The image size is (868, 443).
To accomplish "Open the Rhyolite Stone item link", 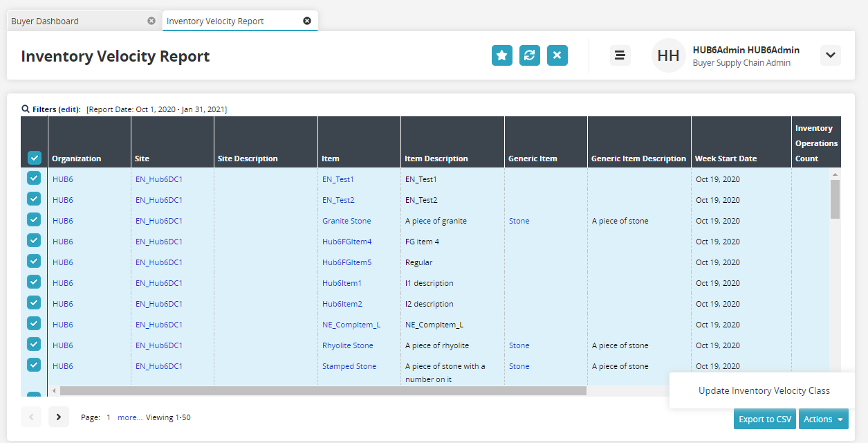I will pyautogui.click(x=347, y=345).
